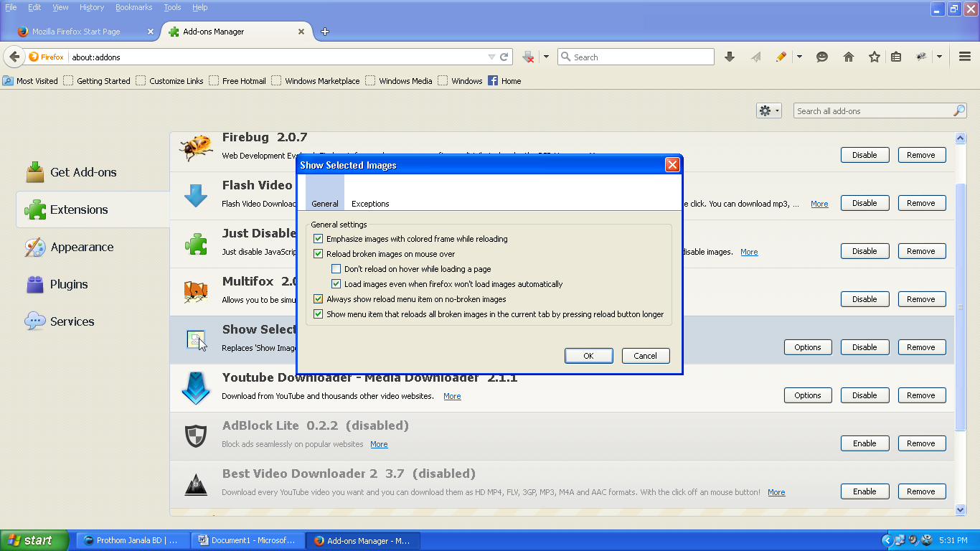This screenshot has height=551, width=980.
Task: Open the downloads arrow icon in toolbar
Action: pos(730,57)
